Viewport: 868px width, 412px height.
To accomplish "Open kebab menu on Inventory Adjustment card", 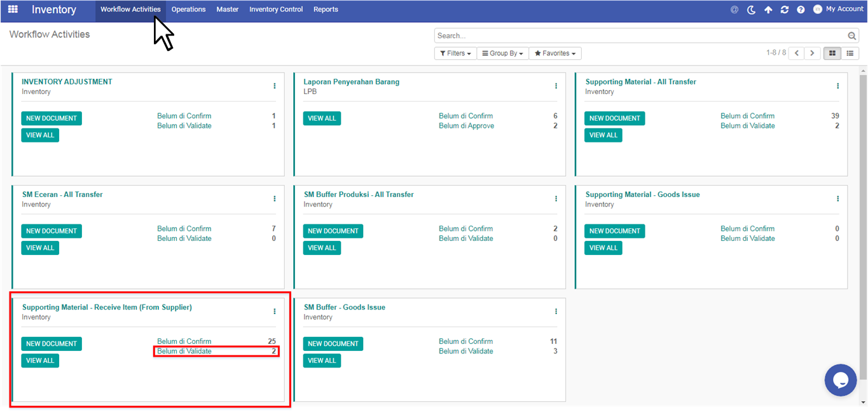I will [275, 86].
